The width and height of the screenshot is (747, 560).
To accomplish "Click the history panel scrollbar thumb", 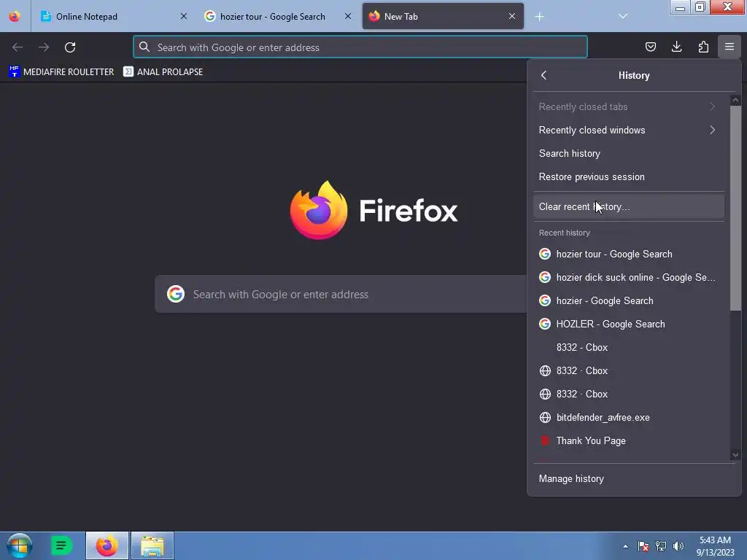I will 735,208.
